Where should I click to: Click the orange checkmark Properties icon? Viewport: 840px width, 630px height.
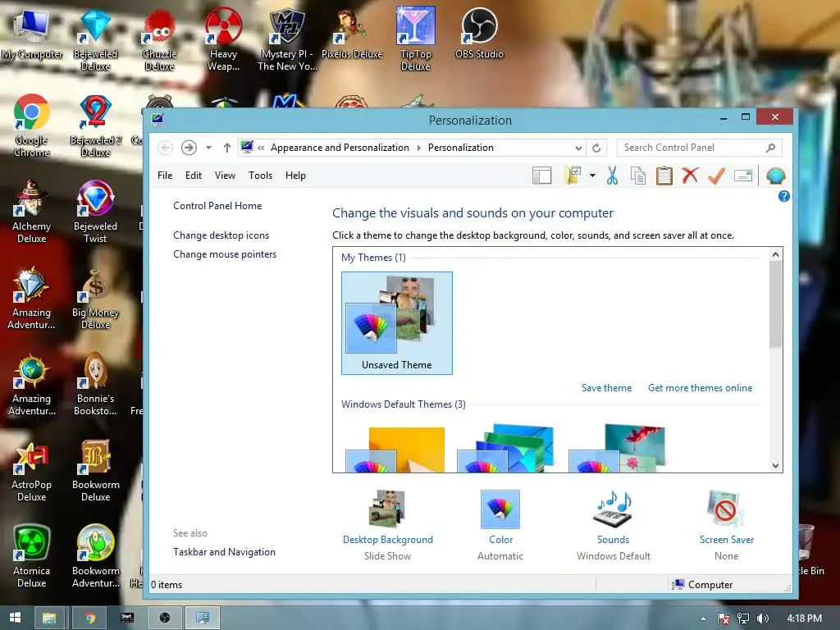point(715,176)
